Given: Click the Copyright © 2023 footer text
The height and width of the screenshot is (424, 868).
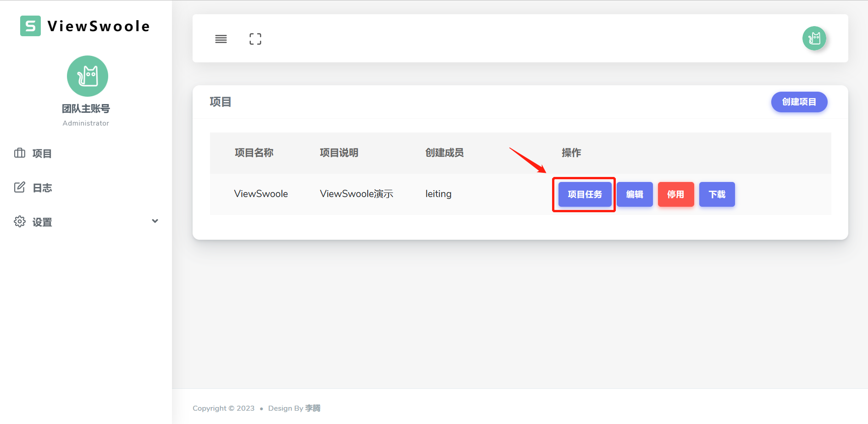Looking at the screenshot, I should [x=223, y=408].
